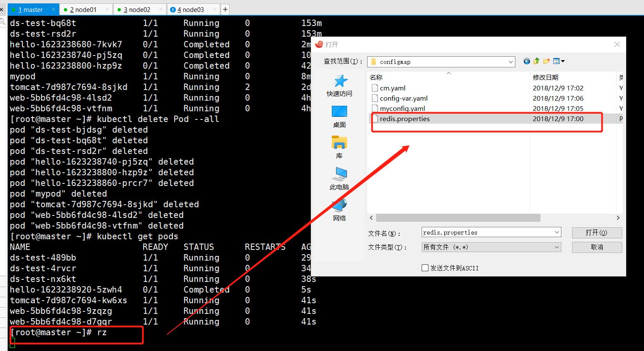Click the green status dot on node02 tab
644x351 pixels.
[119, 10]
